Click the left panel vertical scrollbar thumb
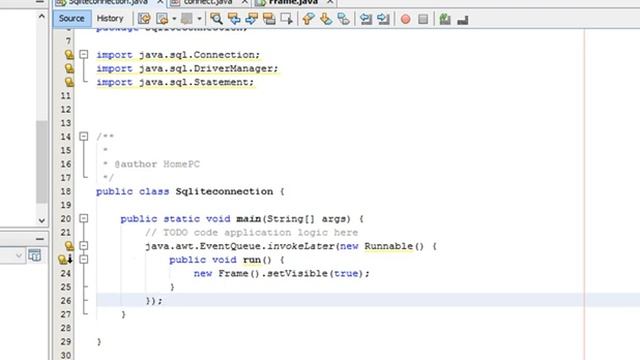640x360 pixels. point(42,162)
